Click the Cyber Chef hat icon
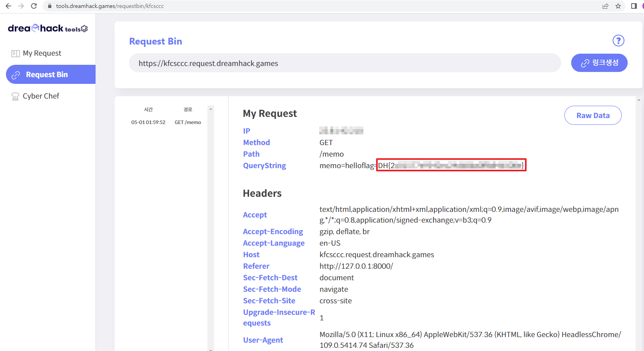Viewport: 644px width, 351px height. pyautogui.click(x=16, y=96)
